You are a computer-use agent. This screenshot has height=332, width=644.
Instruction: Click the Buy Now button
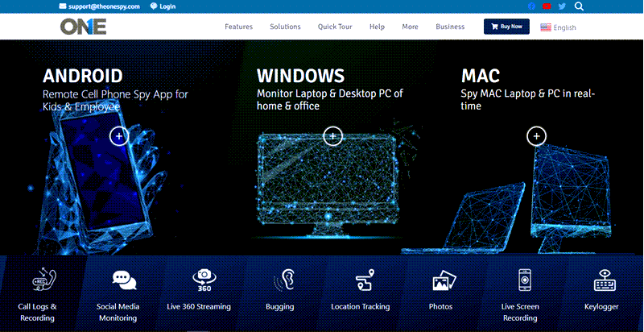506,27
